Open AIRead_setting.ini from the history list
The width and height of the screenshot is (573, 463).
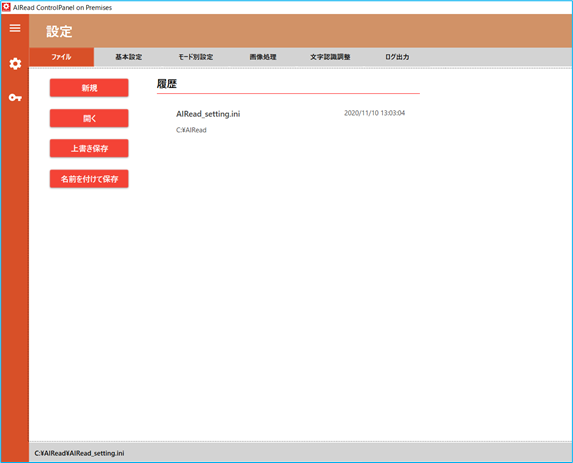208,114
